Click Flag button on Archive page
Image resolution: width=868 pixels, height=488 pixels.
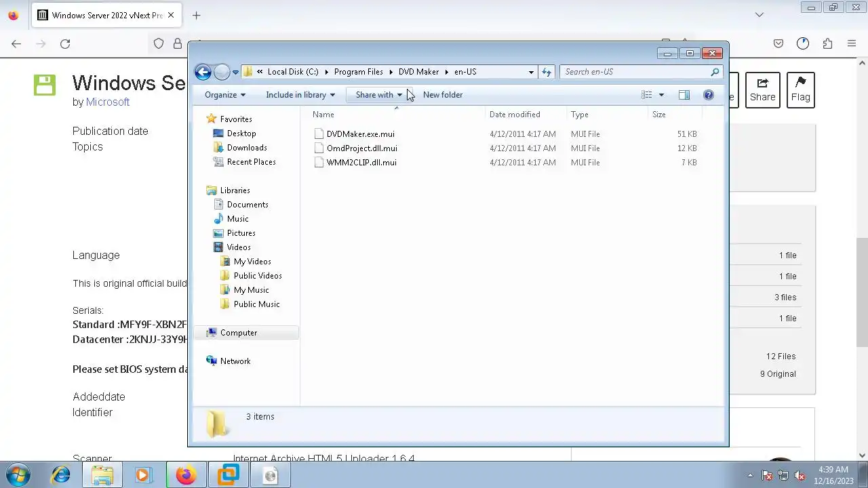(800, 90)
